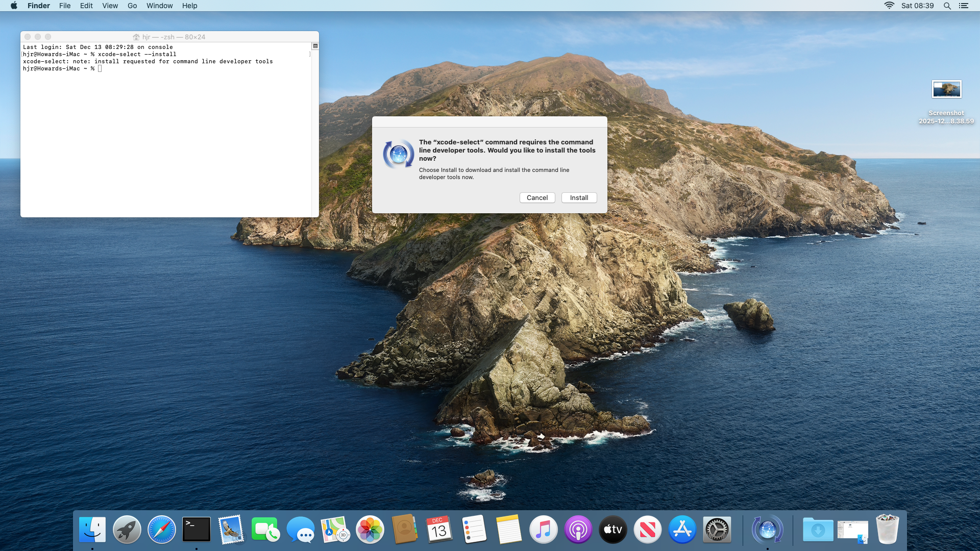This screenshot has width=980, height=551.
Task: Open Launchpad rocket icon
Action: (x=127, y=530)
